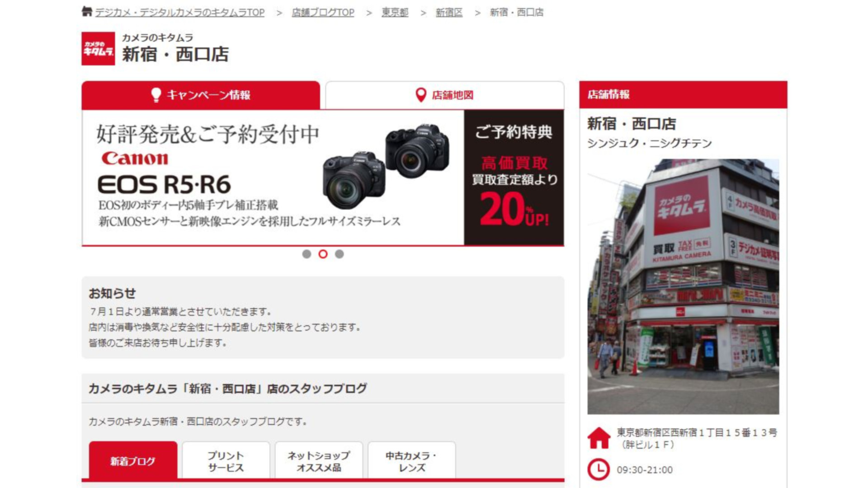Screen dimensions: 868x488
Task: Select the 新着ブログ tab
Action: (133, 461)
